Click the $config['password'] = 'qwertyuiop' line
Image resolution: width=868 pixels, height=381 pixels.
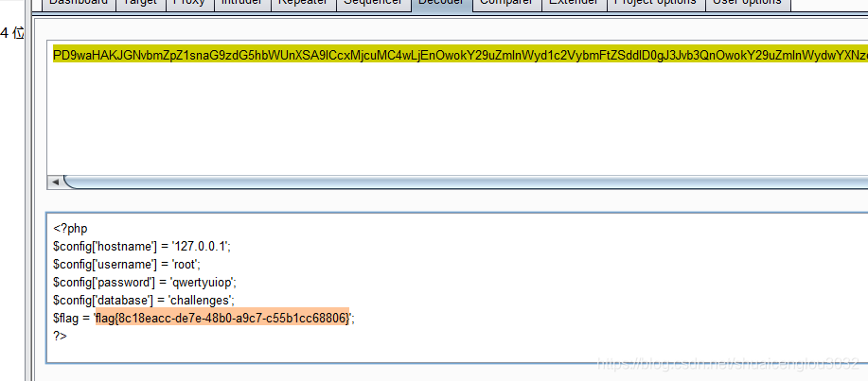(x=145, y=283)
